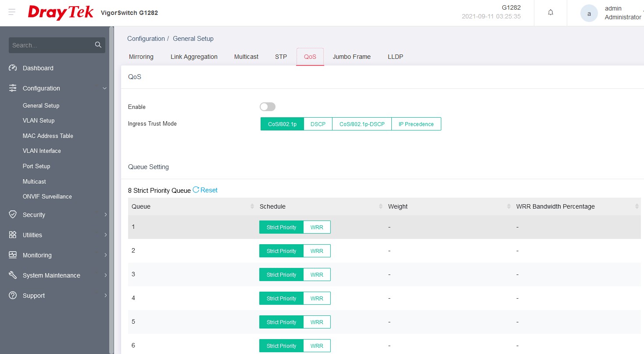
Task: Click the search magnifier icon
Action: 98,45
